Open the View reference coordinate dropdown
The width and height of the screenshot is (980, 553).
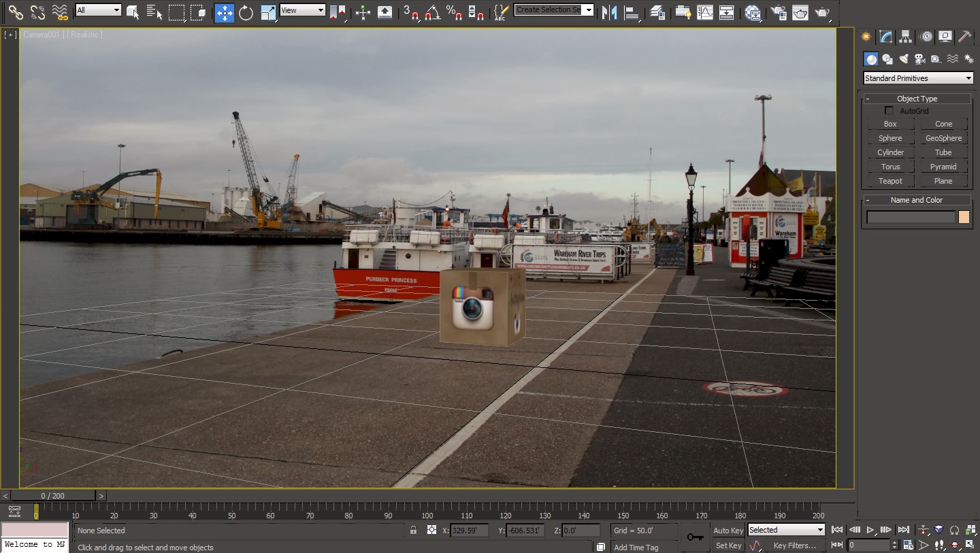[302, 10]
